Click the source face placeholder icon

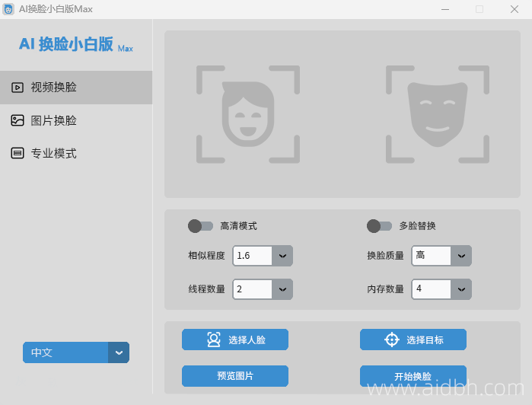point(248,114)
